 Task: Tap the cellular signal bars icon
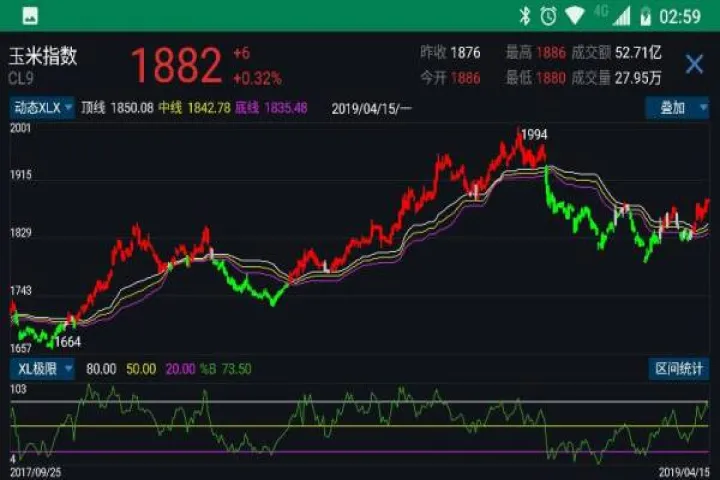click(x=622, y=15)
